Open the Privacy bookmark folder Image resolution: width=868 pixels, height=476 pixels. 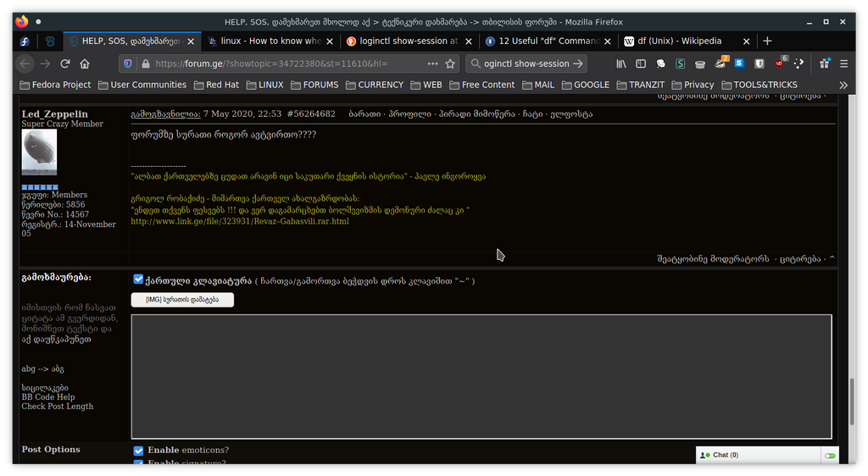tap(693, 86)
